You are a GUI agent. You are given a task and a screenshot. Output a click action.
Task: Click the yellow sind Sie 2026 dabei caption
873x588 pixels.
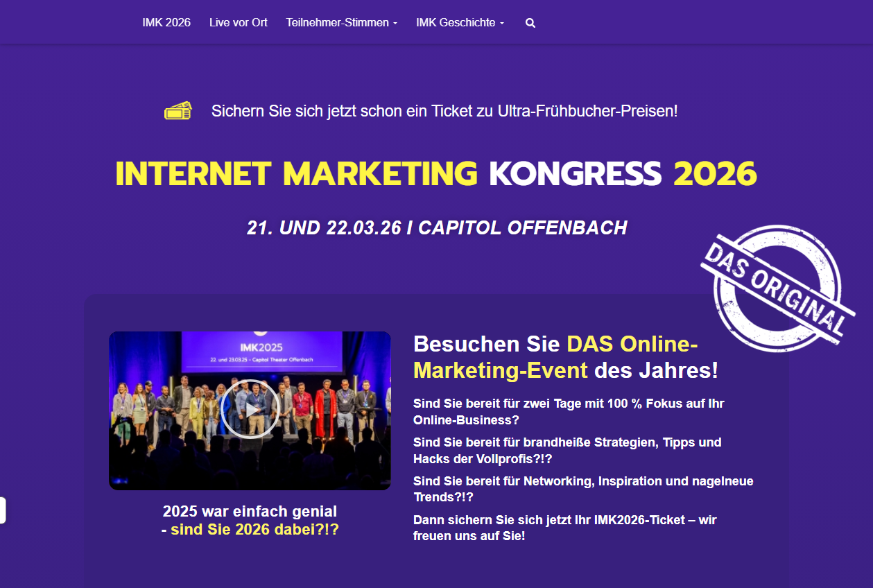pyautogui.click(x=250, y=530)
